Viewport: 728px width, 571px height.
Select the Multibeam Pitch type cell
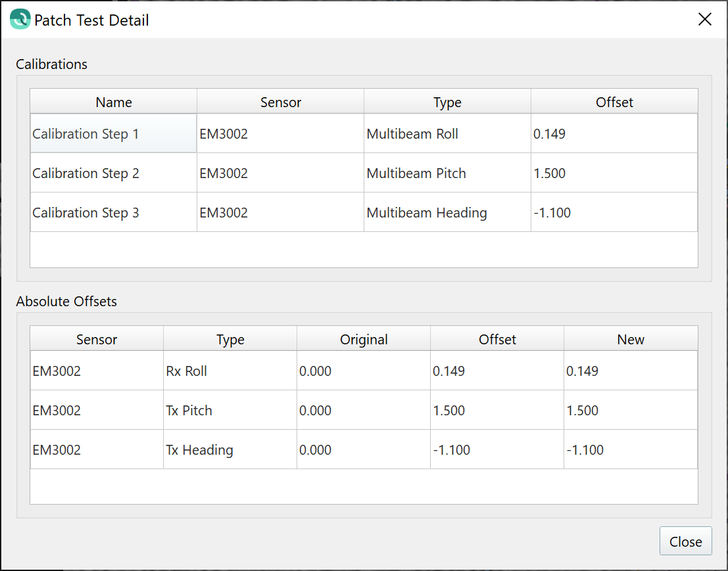pyautogui.click(x=416, y=173)
